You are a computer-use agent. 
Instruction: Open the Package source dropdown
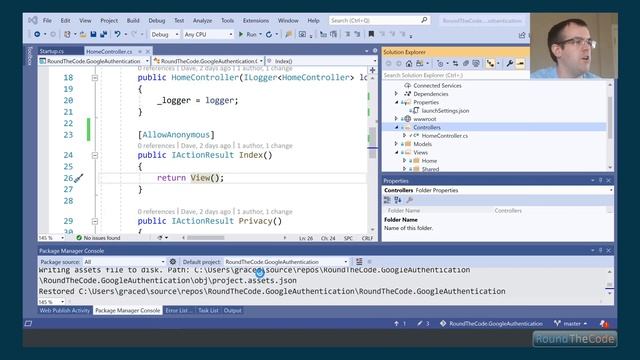tap(124, 262)
